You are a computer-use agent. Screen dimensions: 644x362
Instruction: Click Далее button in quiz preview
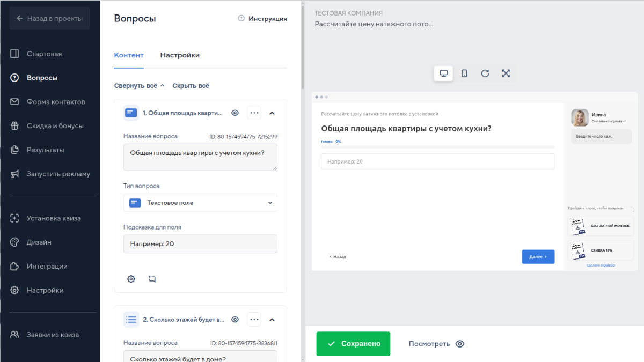click(x=538, y=257)
